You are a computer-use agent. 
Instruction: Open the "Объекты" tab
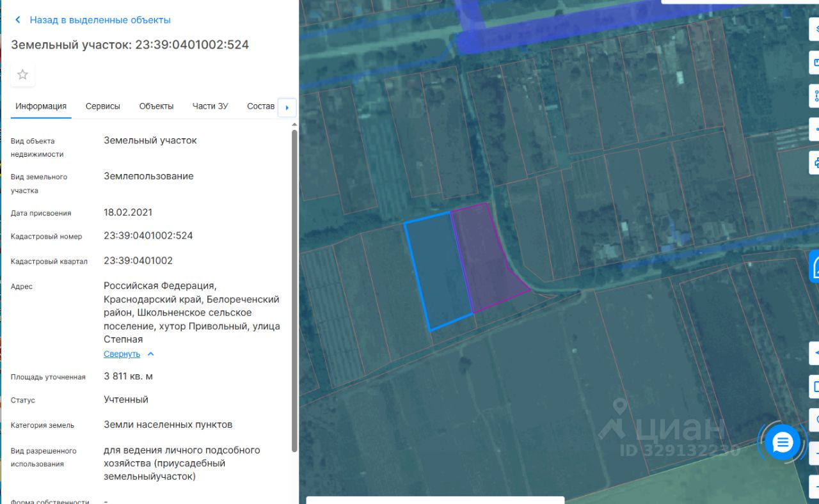pos(156,106)
